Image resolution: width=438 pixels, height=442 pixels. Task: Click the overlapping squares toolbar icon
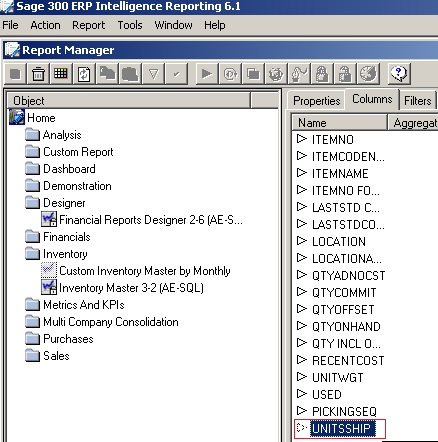253,74
